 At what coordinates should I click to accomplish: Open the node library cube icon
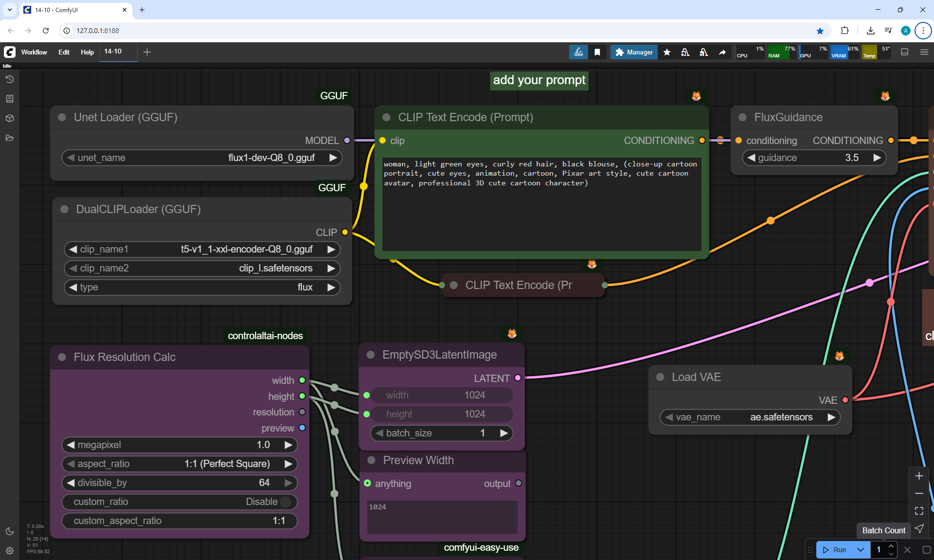pos(9,118)
